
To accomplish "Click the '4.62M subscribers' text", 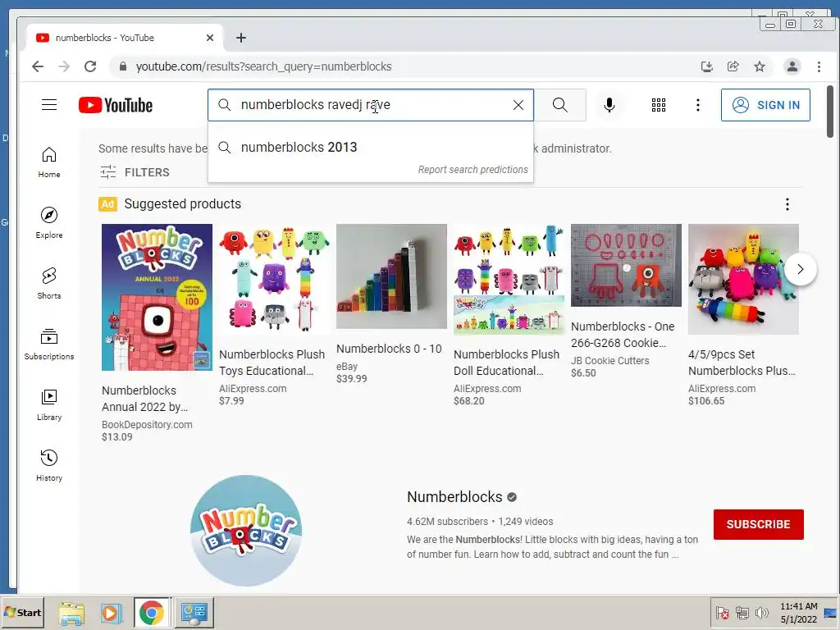I will [x=447, y=522].
